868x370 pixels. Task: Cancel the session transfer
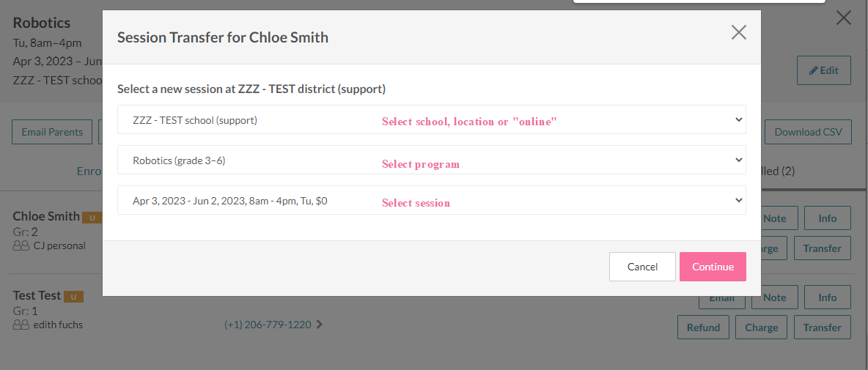(x=642, y=267)
